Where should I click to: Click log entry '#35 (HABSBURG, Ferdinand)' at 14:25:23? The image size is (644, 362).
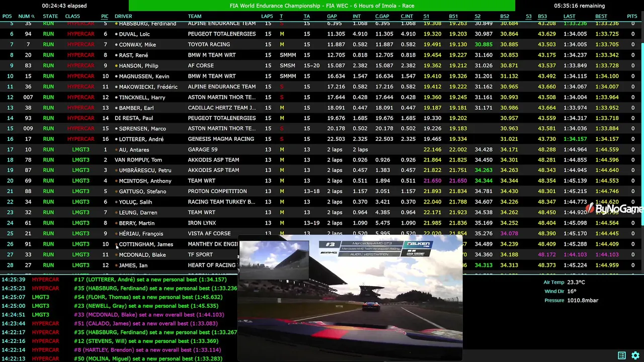tap(155, 288)
